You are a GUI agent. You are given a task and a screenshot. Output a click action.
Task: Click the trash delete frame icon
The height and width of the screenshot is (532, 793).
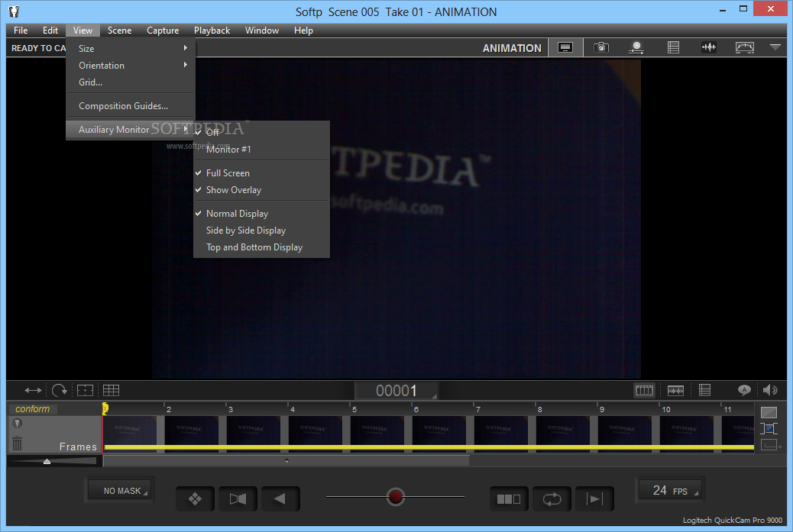pyautogui.click(x=18, y=443)
